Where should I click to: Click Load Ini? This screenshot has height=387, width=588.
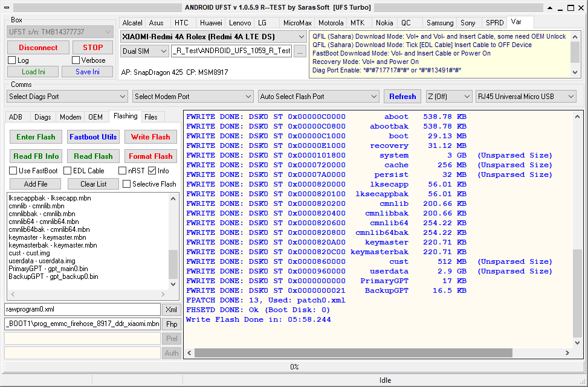pos(33,72)
